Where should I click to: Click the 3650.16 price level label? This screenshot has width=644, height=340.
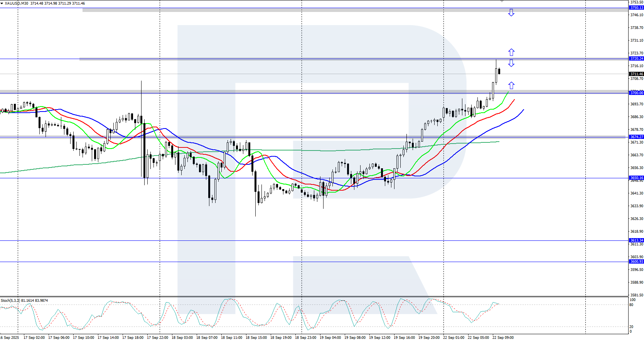(x=636, y=178)
